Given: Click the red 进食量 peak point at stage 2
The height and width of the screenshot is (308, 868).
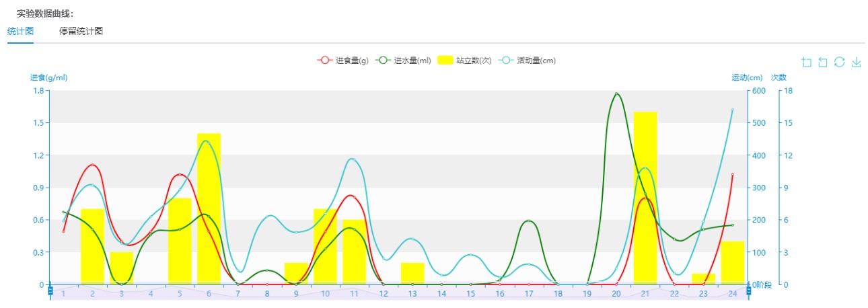Looking at the screenshot, I should [92, 165].
